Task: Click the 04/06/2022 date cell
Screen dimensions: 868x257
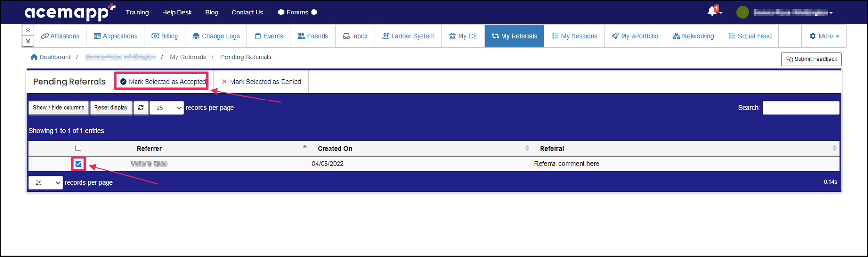Action: tap(328, 164)
